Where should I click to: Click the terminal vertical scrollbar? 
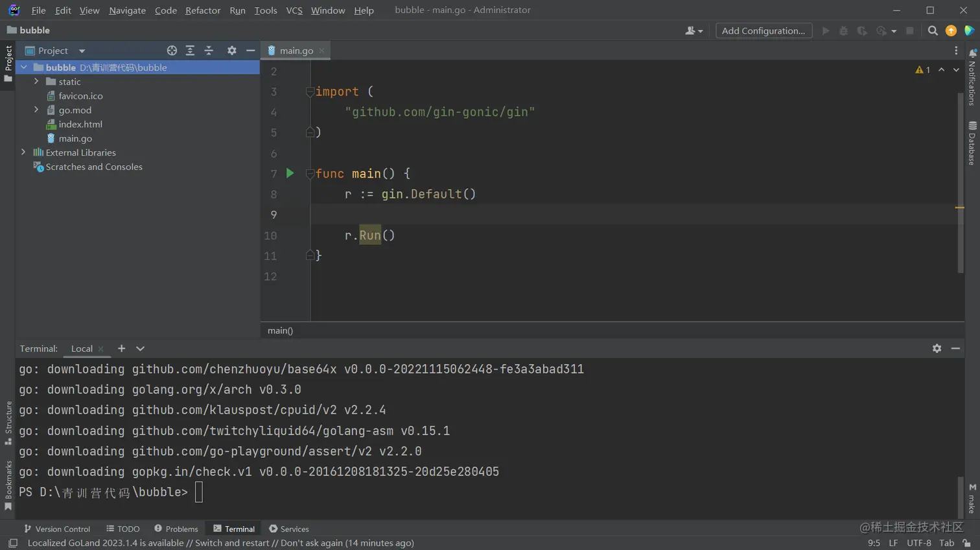coord(961,497)
